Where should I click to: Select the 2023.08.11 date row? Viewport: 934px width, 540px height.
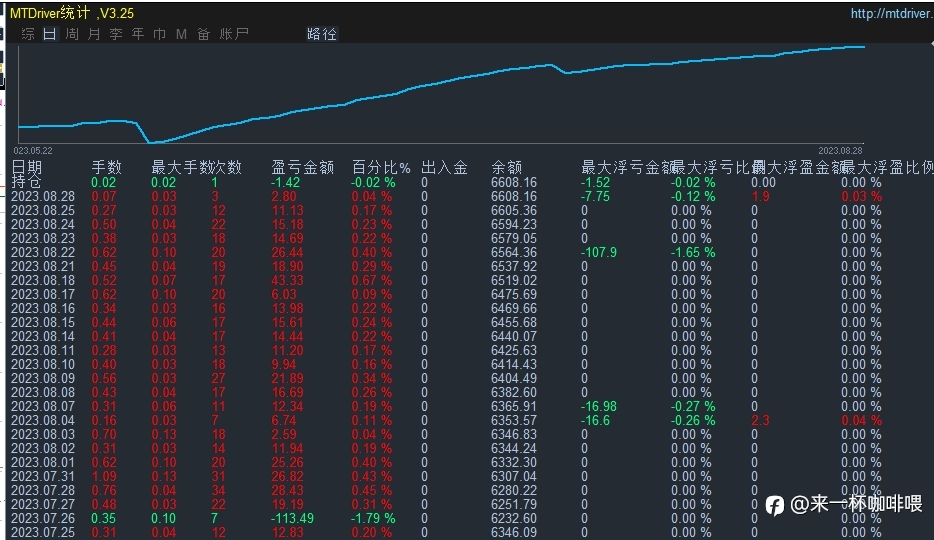[43, 350]
